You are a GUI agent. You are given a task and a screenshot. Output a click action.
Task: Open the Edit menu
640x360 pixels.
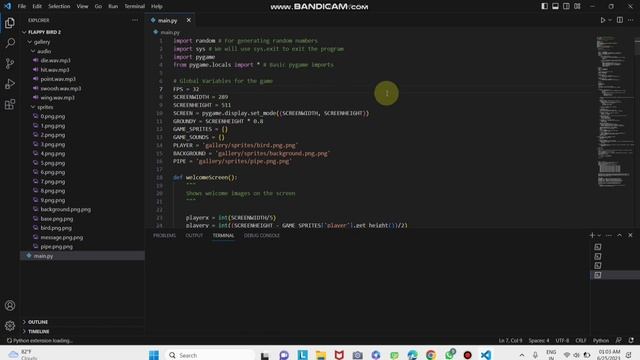coord(37,6)
